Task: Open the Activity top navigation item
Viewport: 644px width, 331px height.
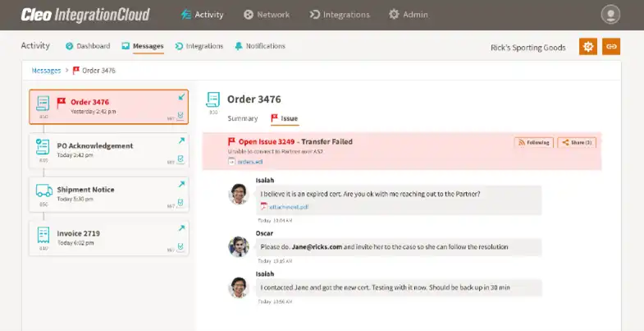Action: [x=202, y=15]
